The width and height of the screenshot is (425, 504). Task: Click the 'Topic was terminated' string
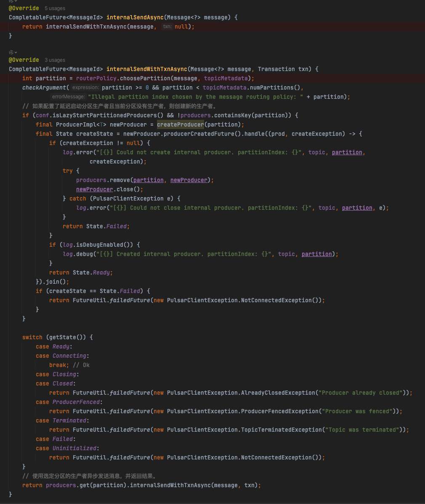[362, 430]
